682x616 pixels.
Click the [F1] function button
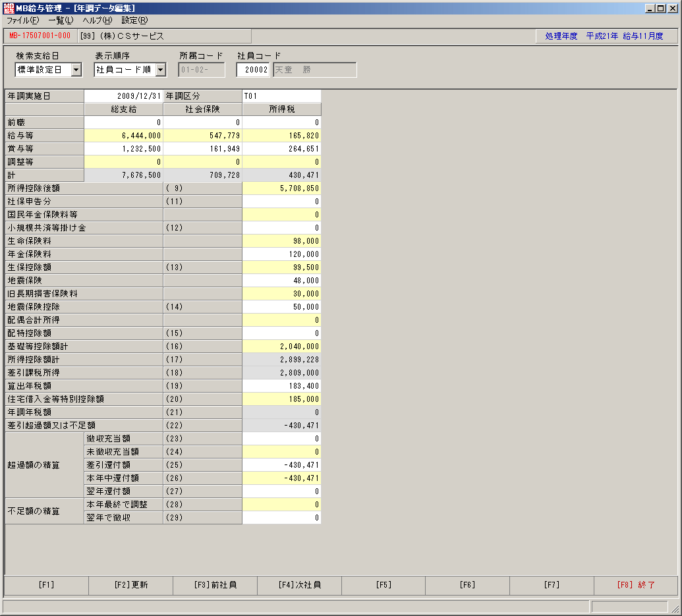point(47,585)
